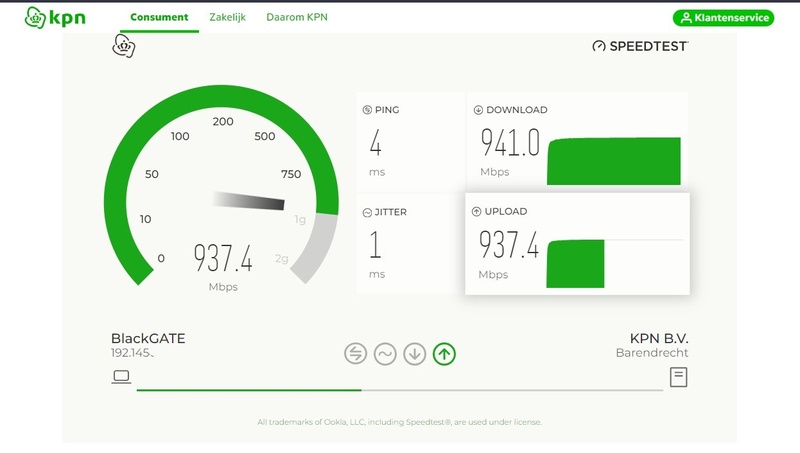This screenshot has width=800, height=453.
Task: Click the Barendrecht location text
Action: (652, 353)
